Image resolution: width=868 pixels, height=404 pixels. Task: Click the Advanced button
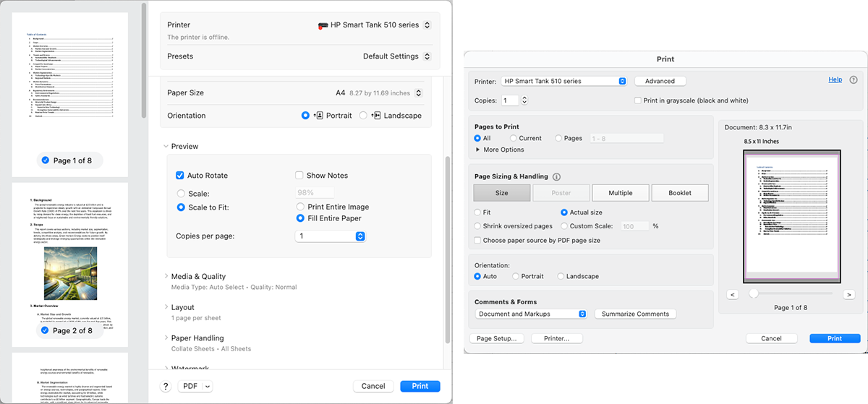pos(660,81)
